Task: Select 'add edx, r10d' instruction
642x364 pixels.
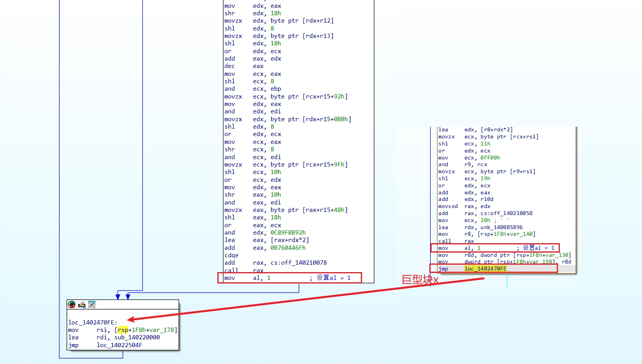Action: pos(466,199)
